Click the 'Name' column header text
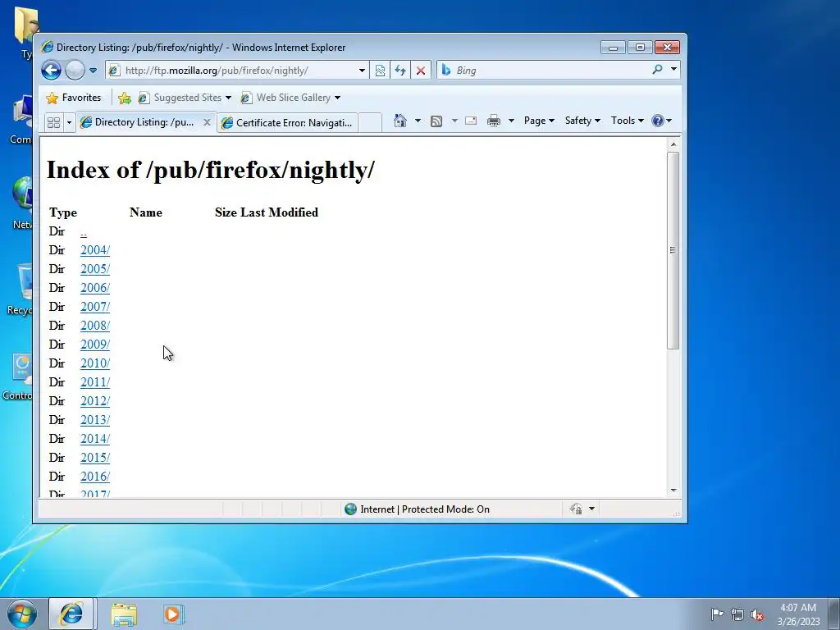 146,212
